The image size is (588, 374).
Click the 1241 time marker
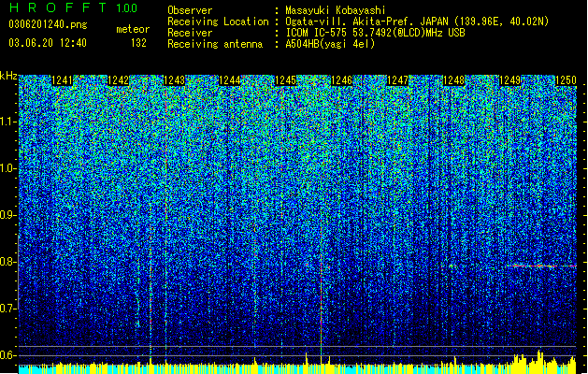point(62,80)
